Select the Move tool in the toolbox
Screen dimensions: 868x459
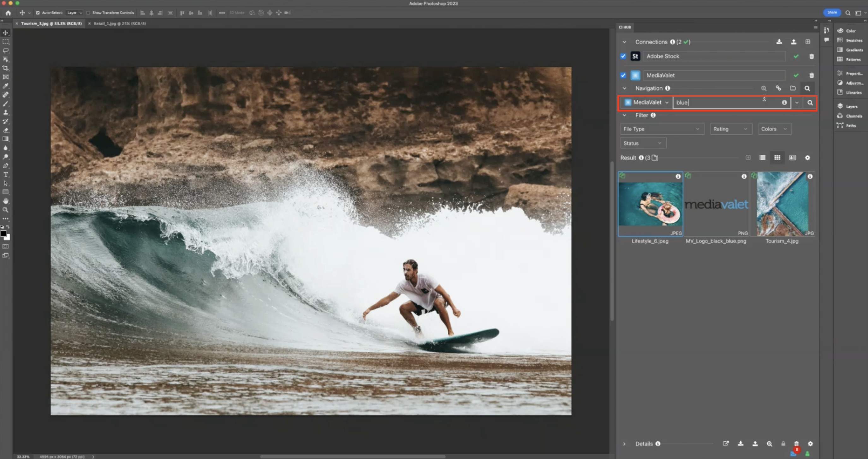click(5, 33)
